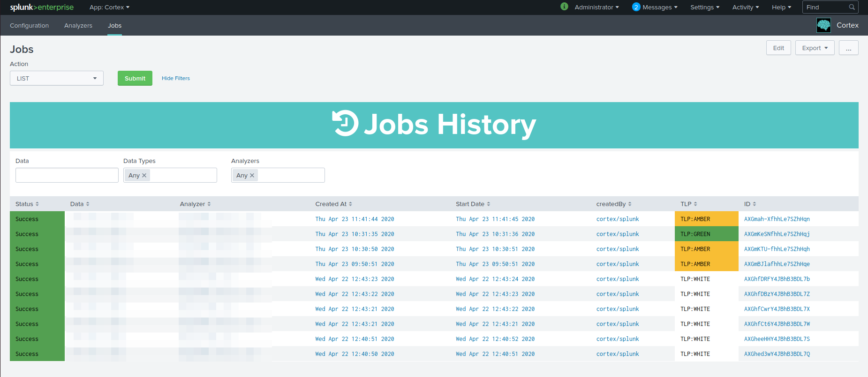Open the Activity dropdown
The width and height of the screenshot is (868, 377).
[746, 7]
